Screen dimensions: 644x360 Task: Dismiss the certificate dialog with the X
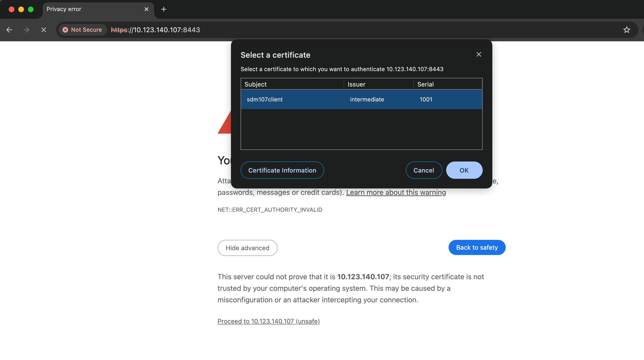(479, 54)
